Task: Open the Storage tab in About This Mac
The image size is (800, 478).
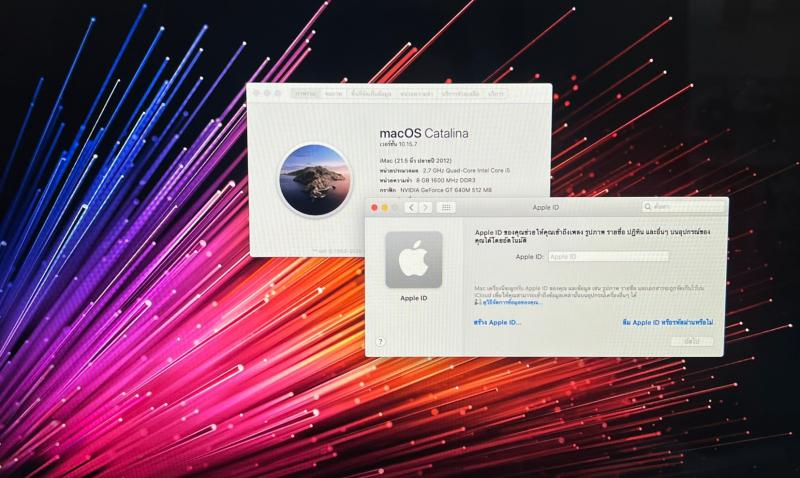Action: tap(371, 94)
